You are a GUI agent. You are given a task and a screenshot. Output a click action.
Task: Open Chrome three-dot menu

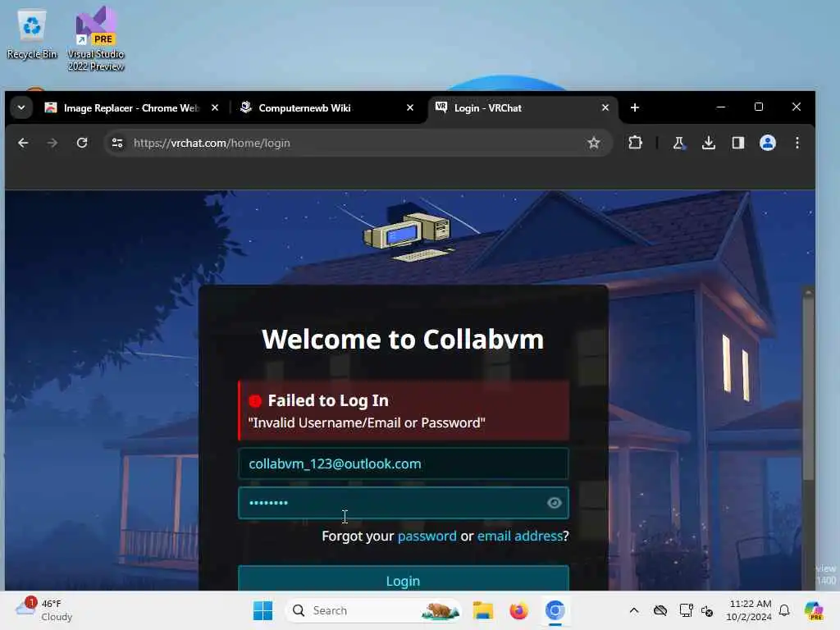(797, 143)
